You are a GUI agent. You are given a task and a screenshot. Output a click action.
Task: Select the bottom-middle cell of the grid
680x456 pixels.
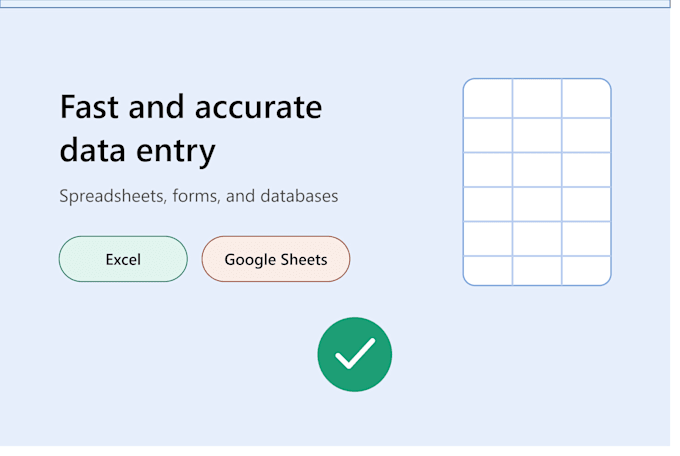click(537, 271)
